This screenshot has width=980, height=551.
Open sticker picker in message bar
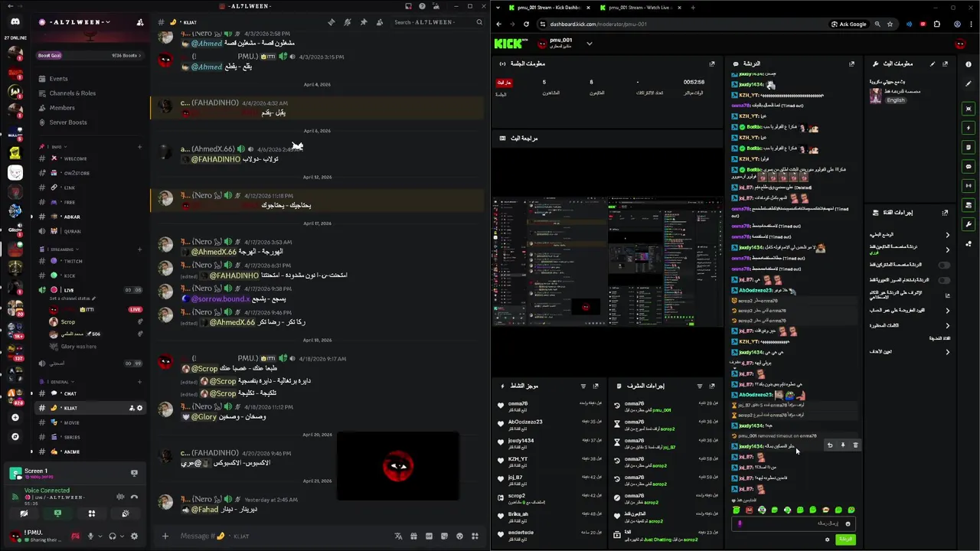coord(444,536)
